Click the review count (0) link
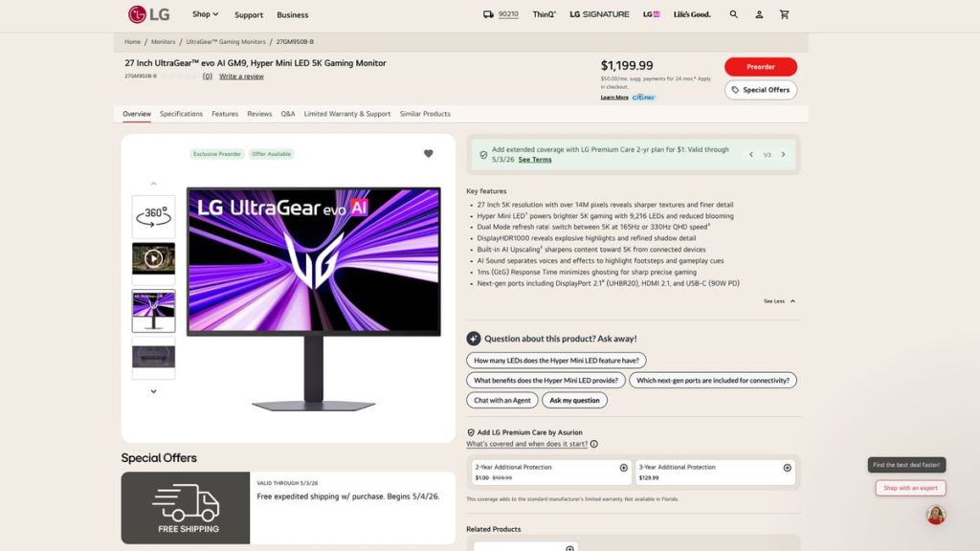 208,77
